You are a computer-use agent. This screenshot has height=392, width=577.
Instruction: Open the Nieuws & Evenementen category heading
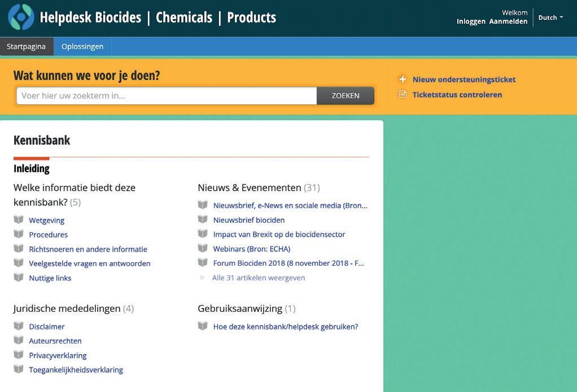click(250, 187)
